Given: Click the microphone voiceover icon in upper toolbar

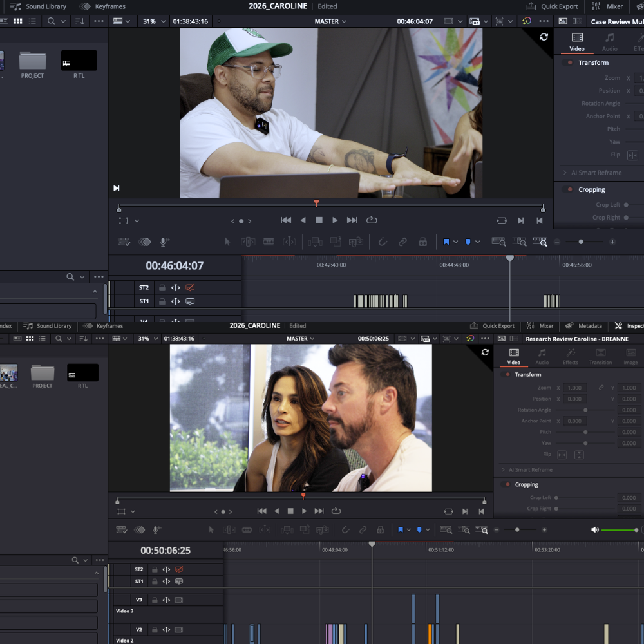Looking at the screenshot, I should pyautogui.click(x=164, y=242).
